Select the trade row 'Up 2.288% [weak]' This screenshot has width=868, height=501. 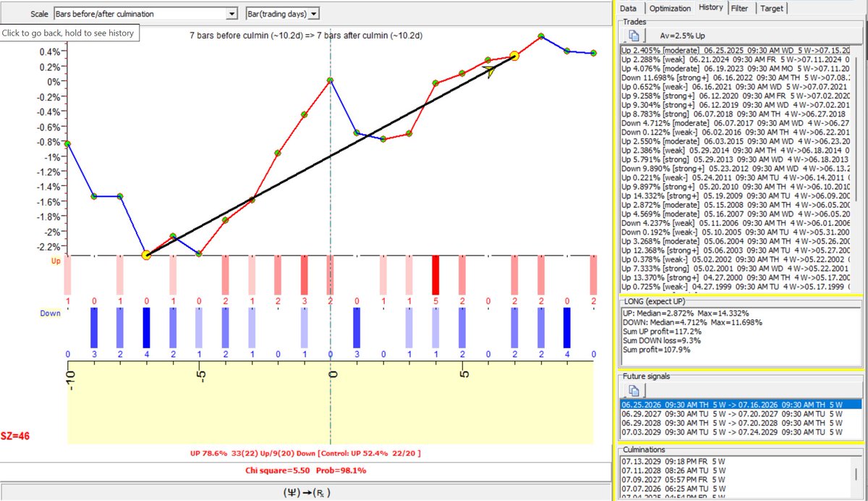pyautogui.click(x=735, y=58)
